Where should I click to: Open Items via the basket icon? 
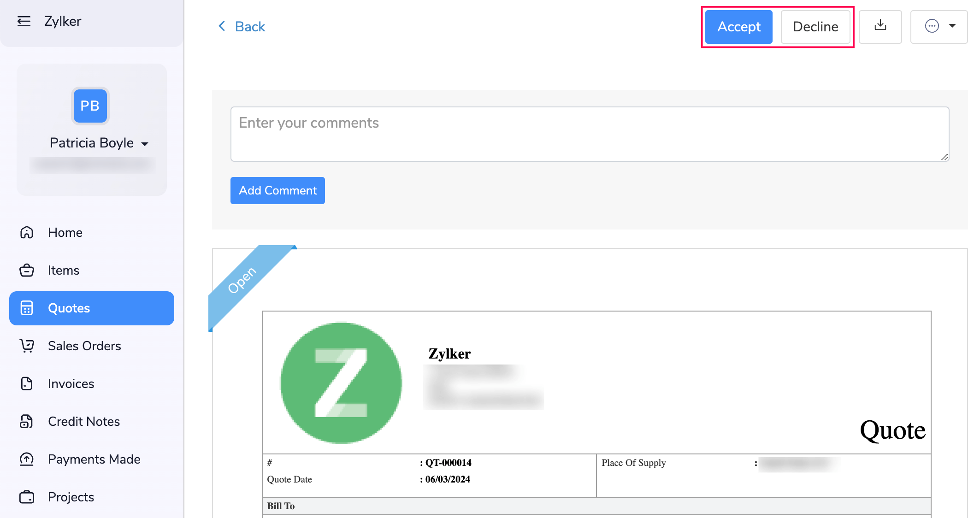click(27, 270)
